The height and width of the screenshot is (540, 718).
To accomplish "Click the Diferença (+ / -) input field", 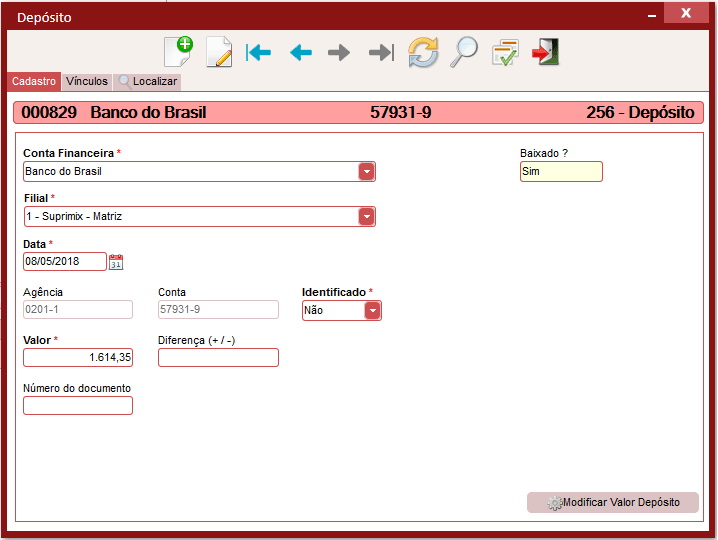I will [x=218, y=358].
